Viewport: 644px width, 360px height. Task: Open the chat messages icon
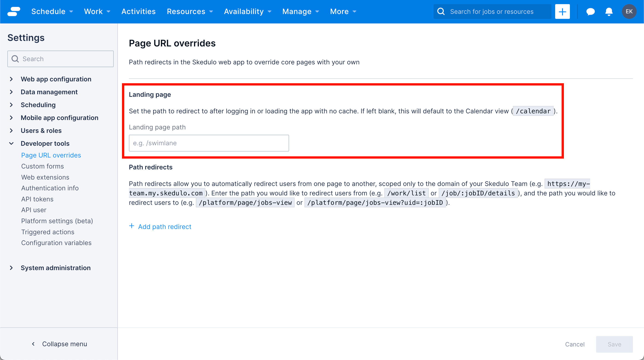590,11
